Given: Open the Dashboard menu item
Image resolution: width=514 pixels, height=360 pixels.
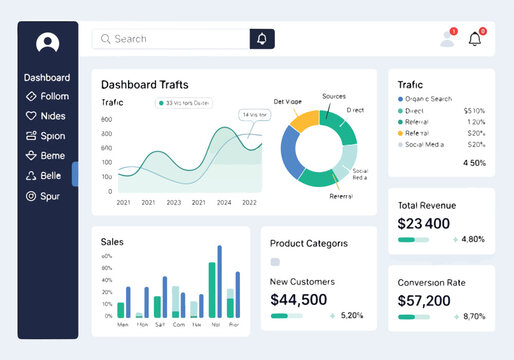Looking at the screenshot, I should 47,78.
